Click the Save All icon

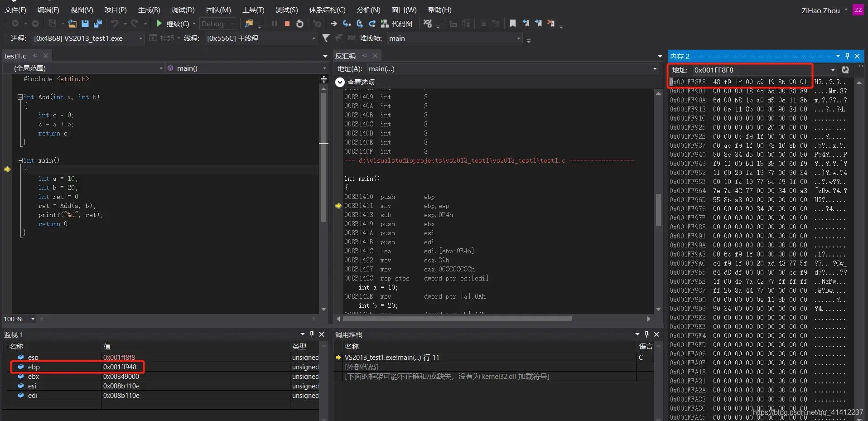click(x=97, y=24)
